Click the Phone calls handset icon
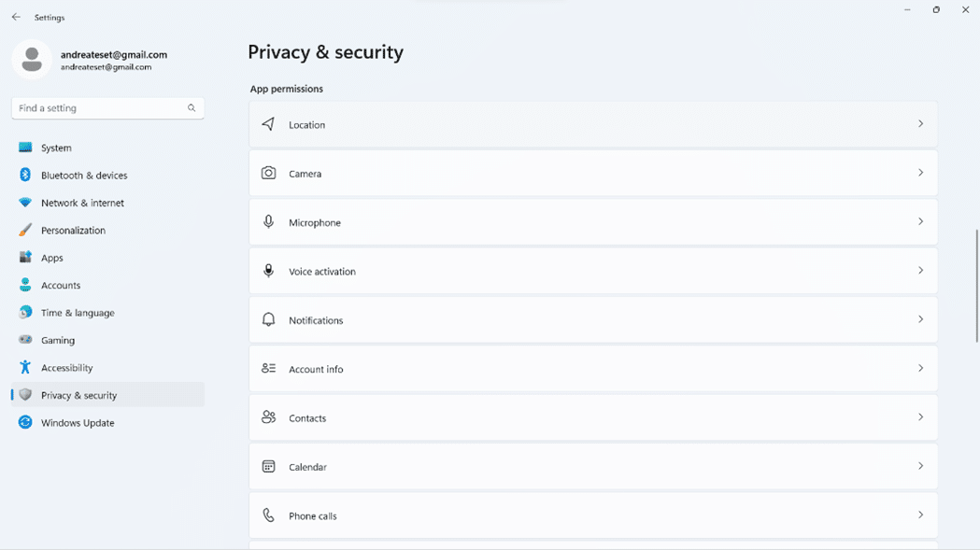Image resolution: width=980 pixels, height=550 pixels. pos(268,515)
